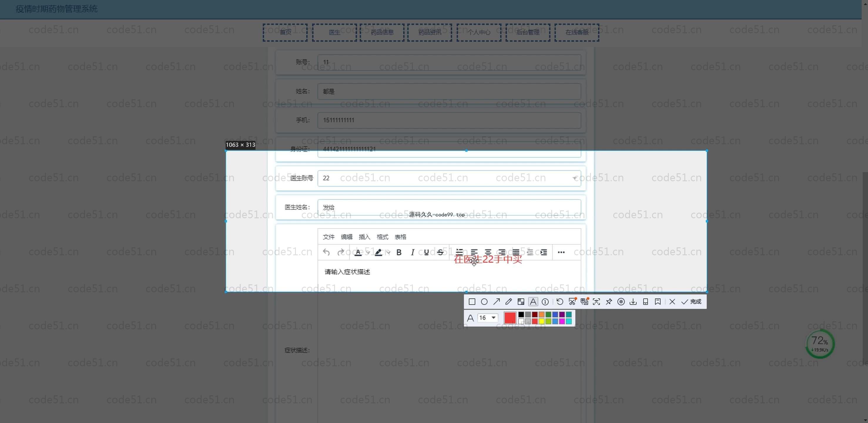
Task: Center align the editor text
Action: click(488, 252)
